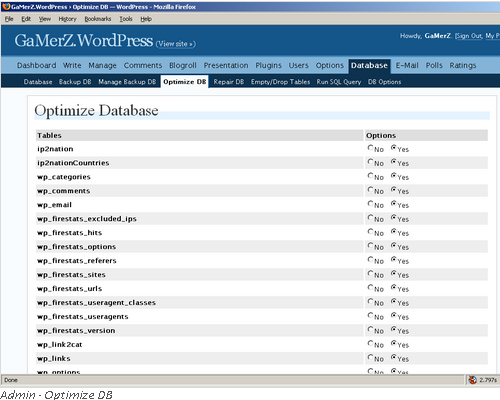This screenshot has height=400, width=500.
Task: Open the Tools menu
Action: click(126, 19)
